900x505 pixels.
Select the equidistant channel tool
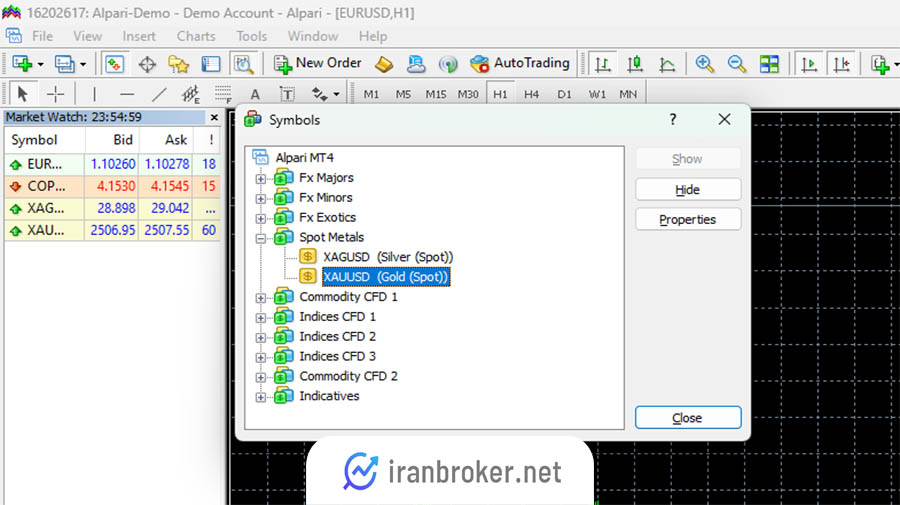click(191, 94)
